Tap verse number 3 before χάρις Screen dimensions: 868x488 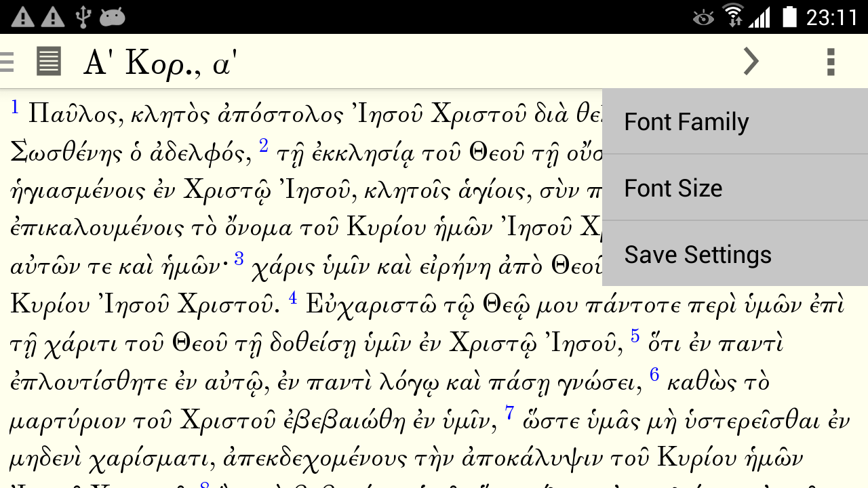(239, 259)
